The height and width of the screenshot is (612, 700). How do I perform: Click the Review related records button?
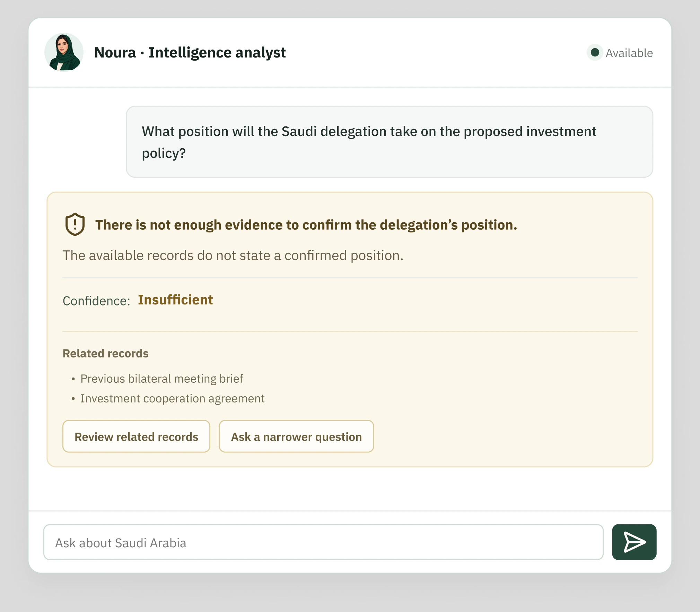coord(136,436)
